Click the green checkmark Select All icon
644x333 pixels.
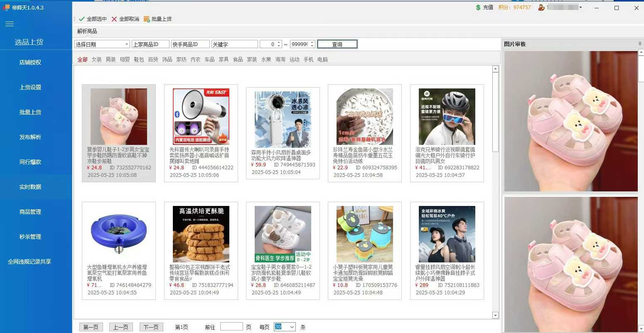(82, 19)
